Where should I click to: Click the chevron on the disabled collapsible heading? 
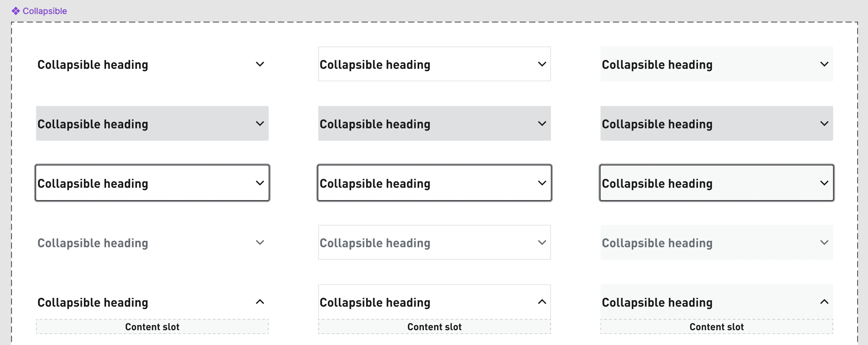[260, 242]
